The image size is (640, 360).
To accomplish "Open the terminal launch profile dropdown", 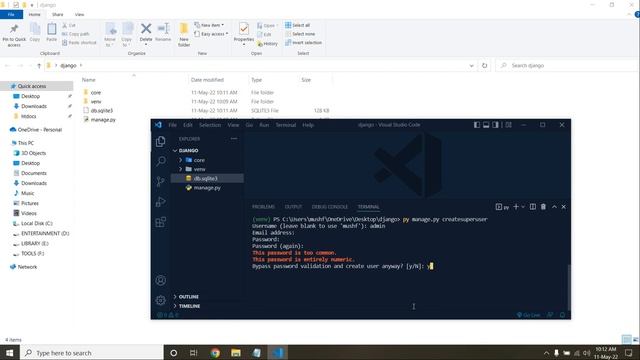I will pyautogui.click(x=523, y=207).
